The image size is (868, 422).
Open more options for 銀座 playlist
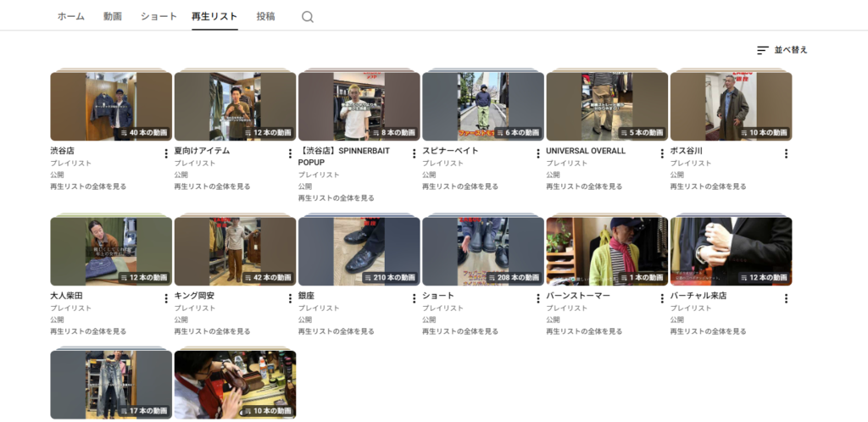(x=414, y=298)
